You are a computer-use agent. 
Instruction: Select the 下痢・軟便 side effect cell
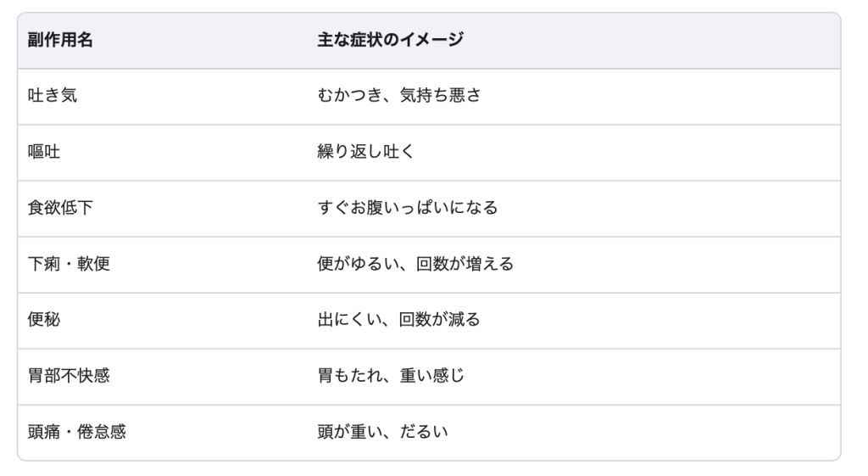[x=69, y=265]
